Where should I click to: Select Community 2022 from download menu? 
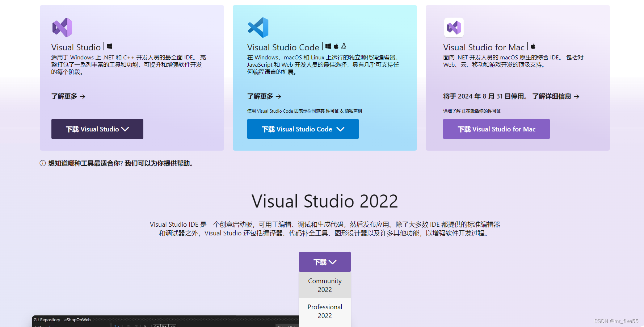[x=325, y=285]
